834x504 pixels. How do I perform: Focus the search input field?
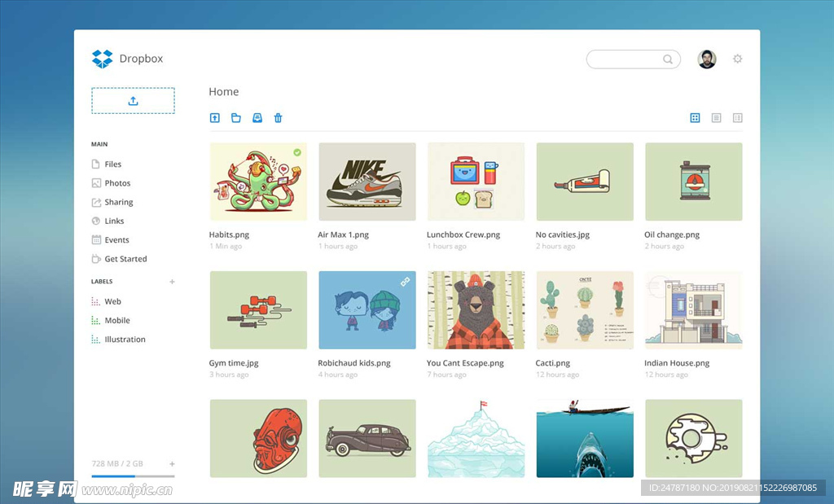tap(633, 59)
